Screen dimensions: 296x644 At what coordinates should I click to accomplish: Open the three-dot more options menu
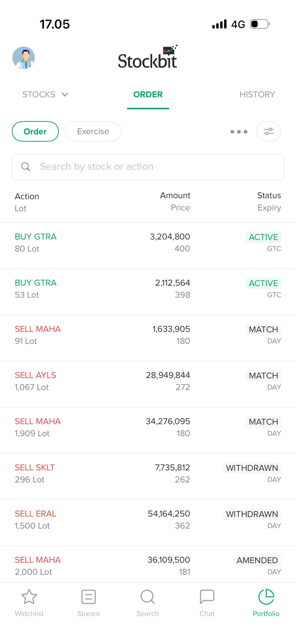coord(239,132)
